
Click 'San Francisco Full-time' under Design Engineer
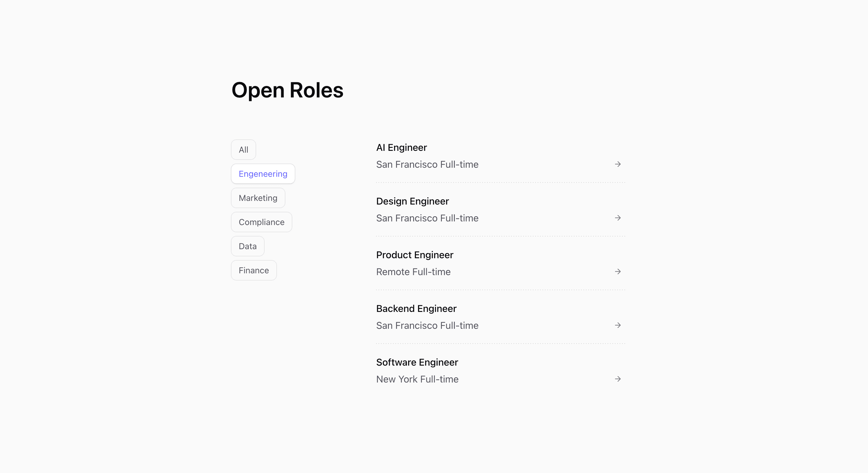click(x=427, y=218)
